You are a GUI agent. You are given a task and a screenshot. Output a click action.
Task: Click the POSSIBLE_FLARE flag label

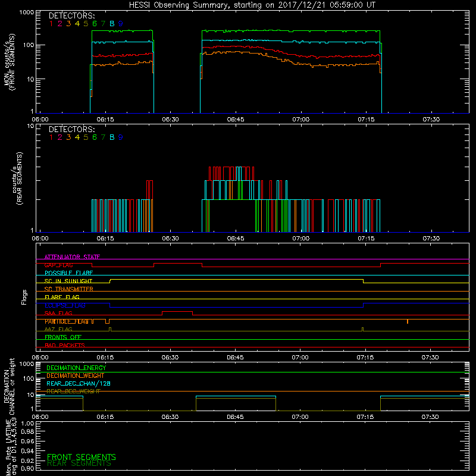pos(68,273)
